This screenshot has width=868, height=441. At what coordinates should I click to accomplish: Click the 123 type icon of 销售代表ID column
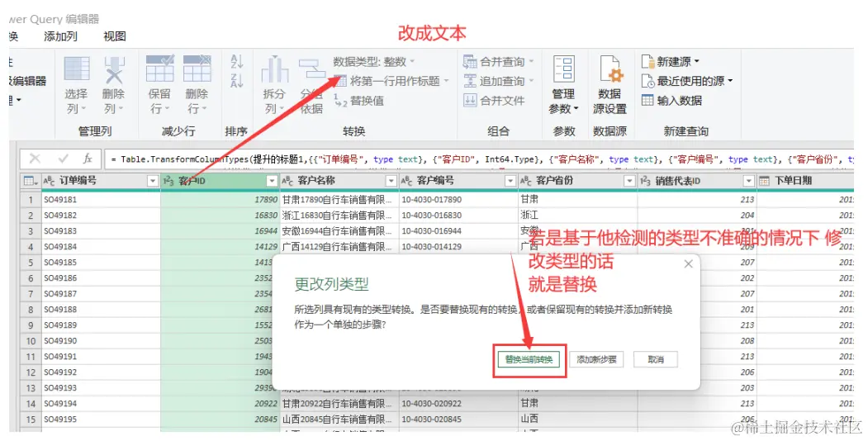click(x=645, y=181)
